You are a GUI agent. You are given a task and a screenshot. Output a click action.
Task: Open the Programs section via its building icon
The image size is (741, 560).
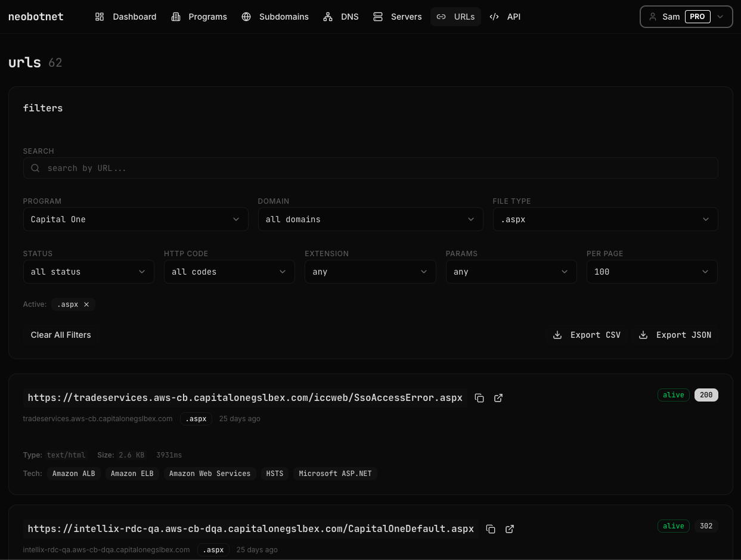point(176,17)
